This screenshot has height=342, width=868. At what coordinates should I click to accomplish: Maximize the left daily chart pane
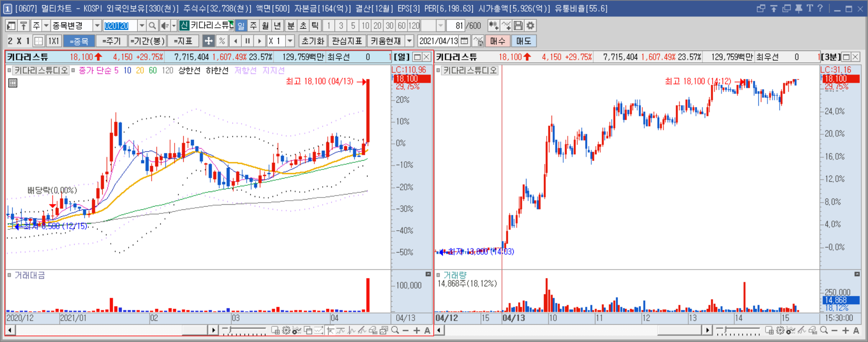[417, 57]
